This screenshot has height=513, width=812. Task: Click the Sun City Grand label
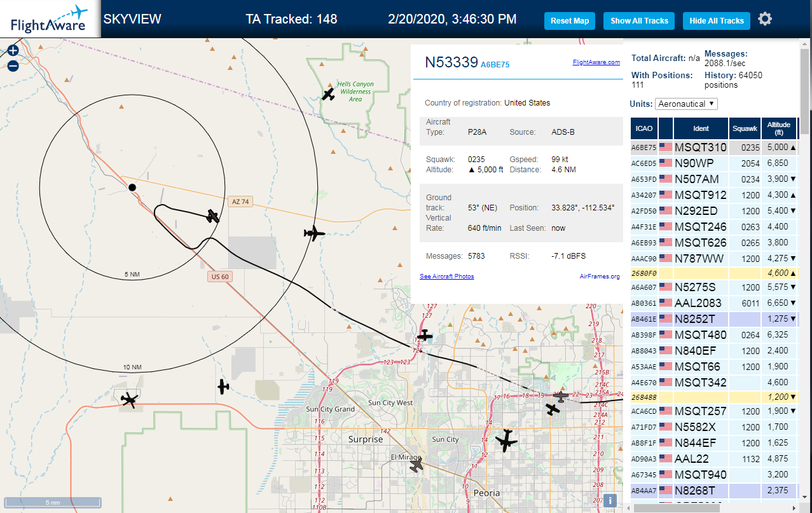(330, 409)
